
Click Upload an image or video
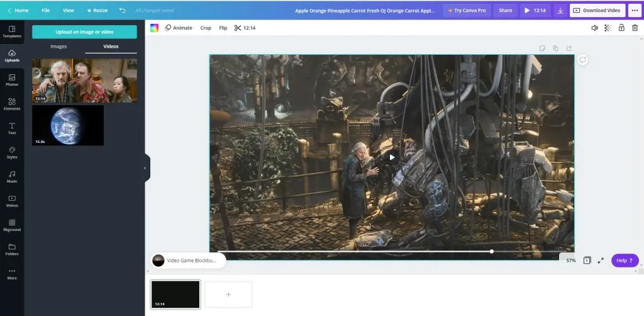(84, 31)
